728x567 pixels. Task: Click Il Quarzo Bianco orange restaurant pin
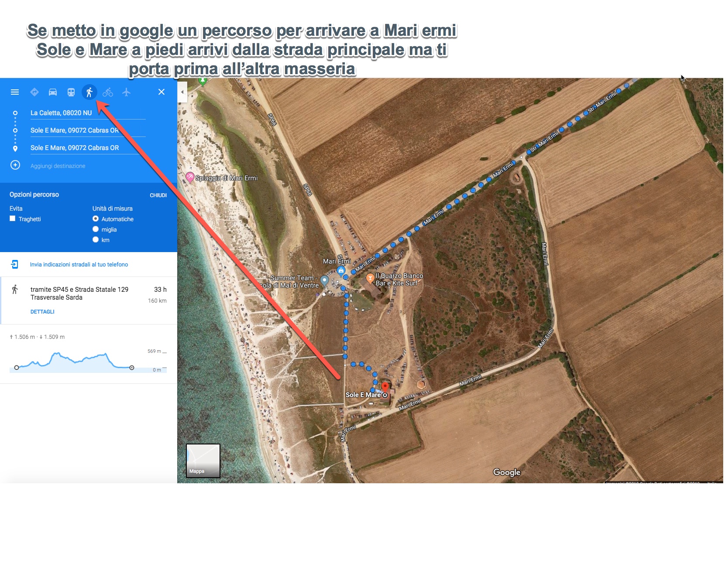coord(370,277)
